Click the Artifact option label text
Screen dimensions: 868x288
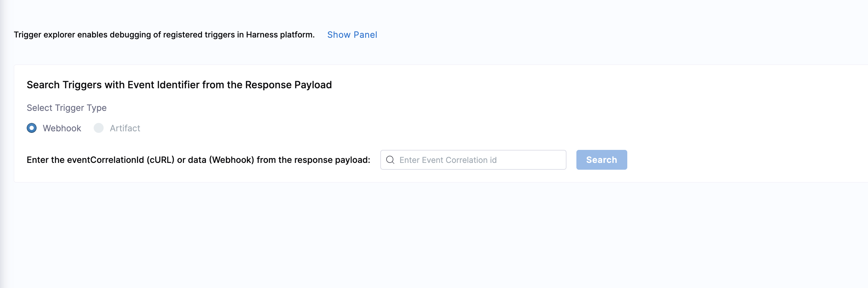click(x=125, y=128)
